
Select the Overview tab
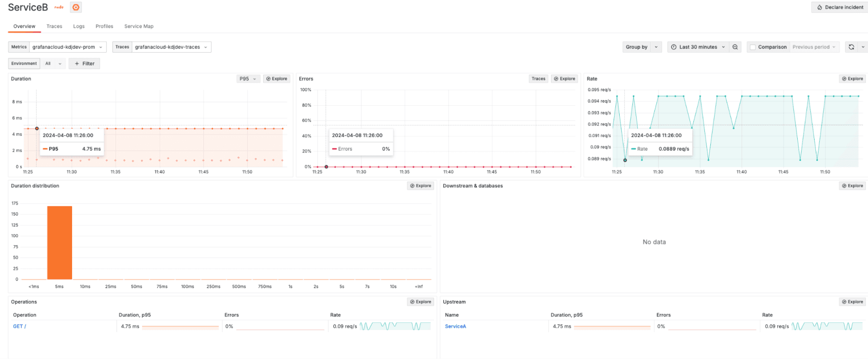click(x=24, y=26)
